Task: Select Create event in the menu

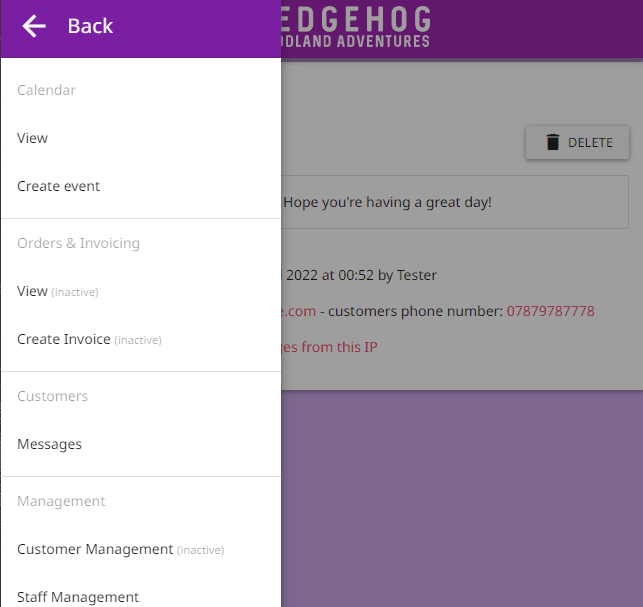Action: tap(59, 186)
